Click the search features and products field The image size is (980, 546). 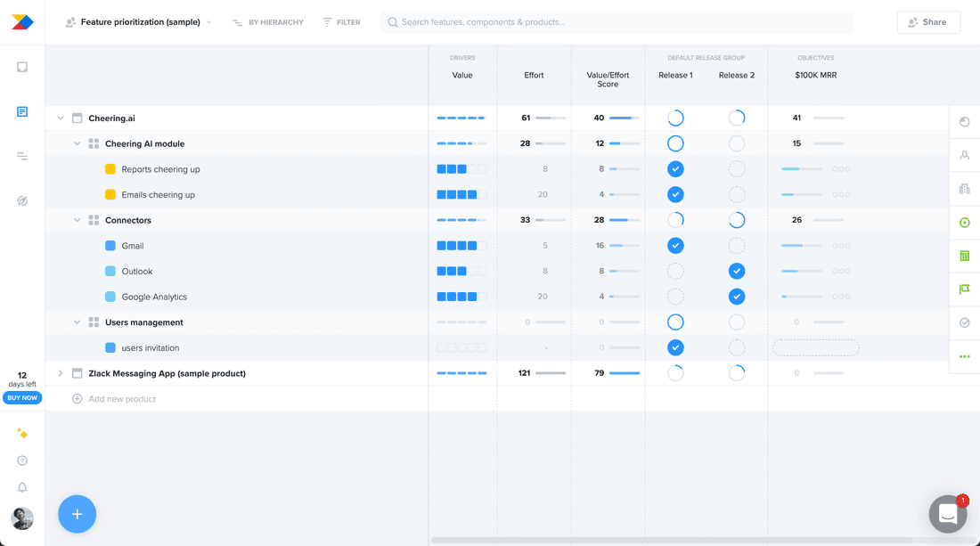pyautogui.click(x=617, y=21)
